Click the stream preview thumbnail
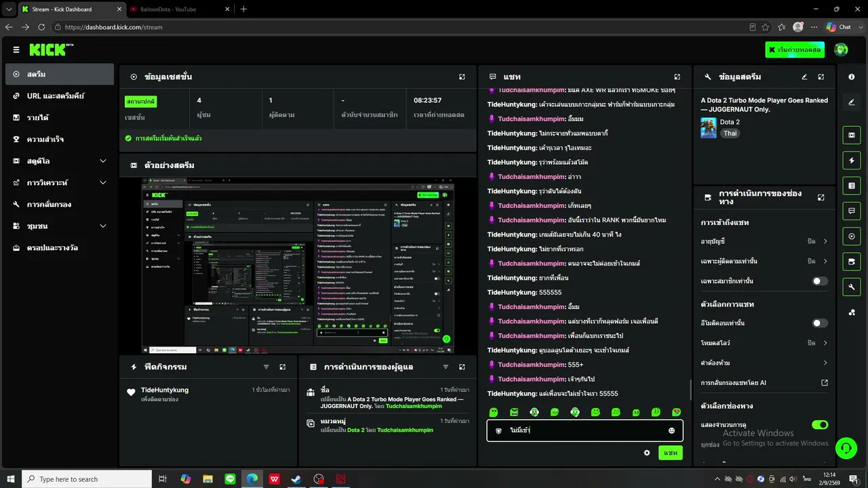 (298, 266)
